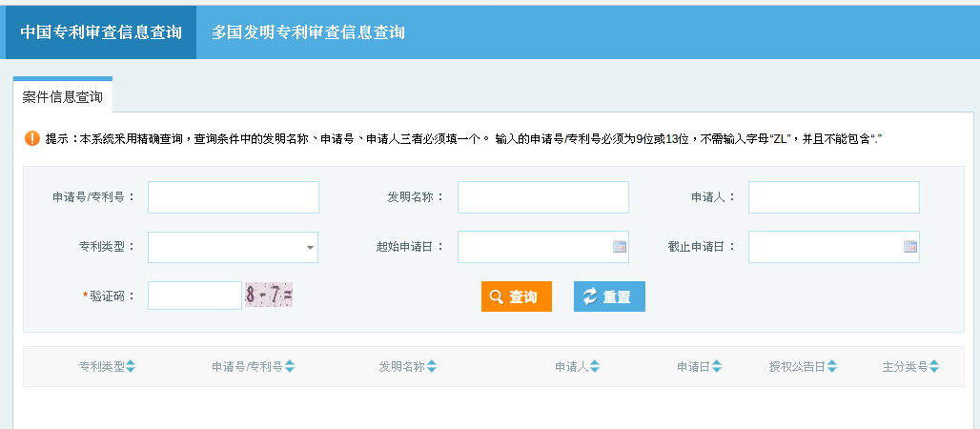Sort by 申请号/专利号 column arrows
980x429 pixels.
pos(290,367)
